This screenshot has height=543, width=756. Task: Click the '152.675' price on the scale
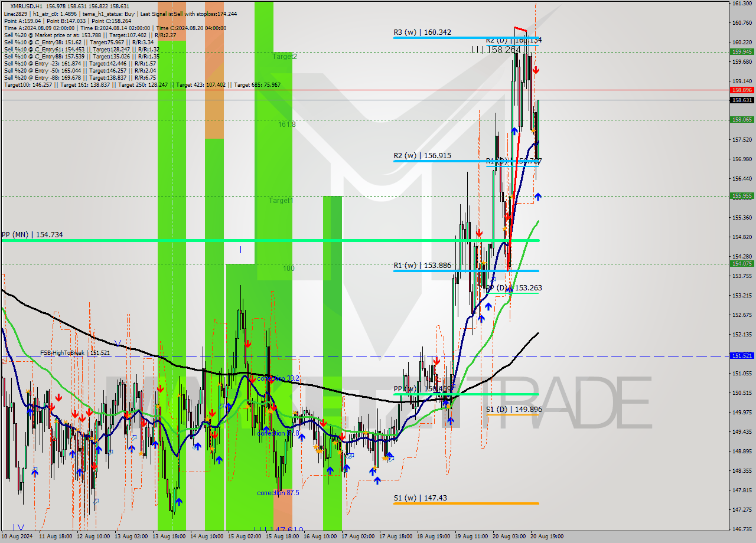741,315
